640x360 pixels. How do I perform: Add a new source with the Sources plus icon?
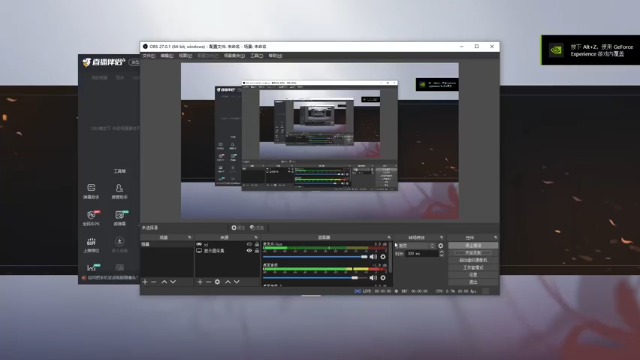tap(200, 282)
